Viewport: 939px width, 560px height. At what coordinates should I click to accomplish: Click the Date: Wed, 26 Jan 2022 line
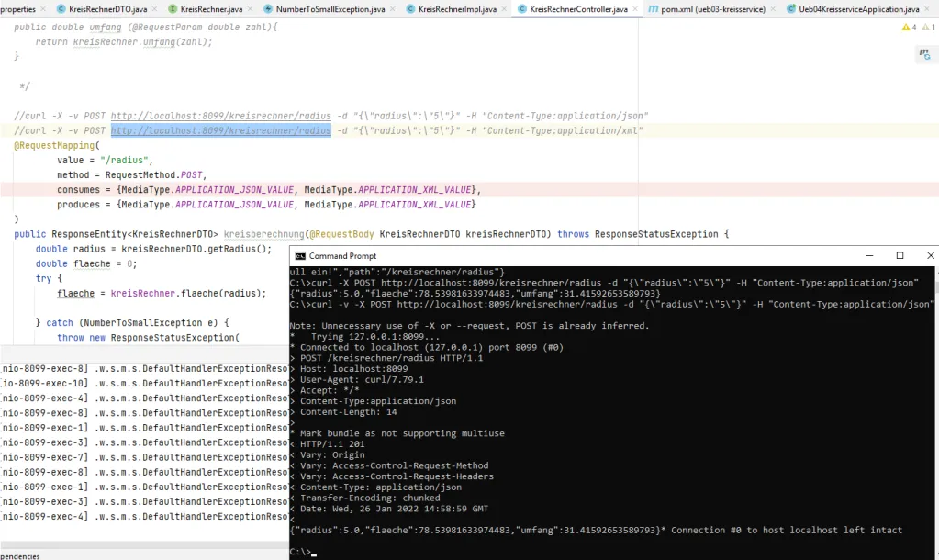point(388,509)
